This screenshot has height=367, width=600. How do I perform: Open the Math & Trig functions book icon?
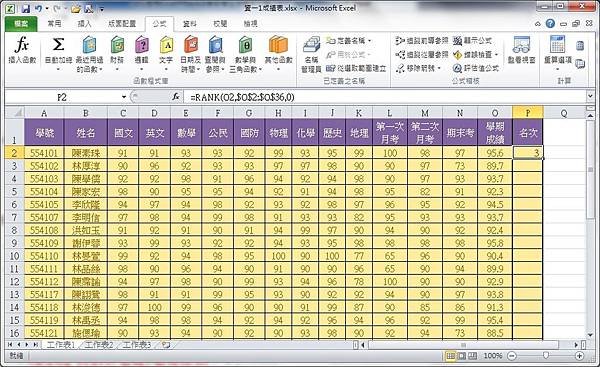[x=245, y=45]
